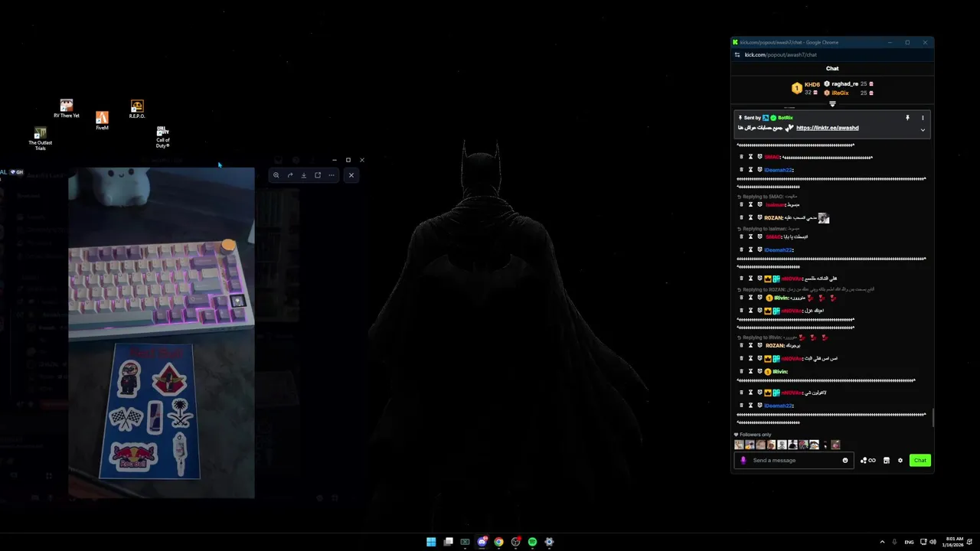The width and height of the screenshot is (980, 551).
Task: Open the shop icon near chat button
Action: pyautogui.click(x=887, y=461)
